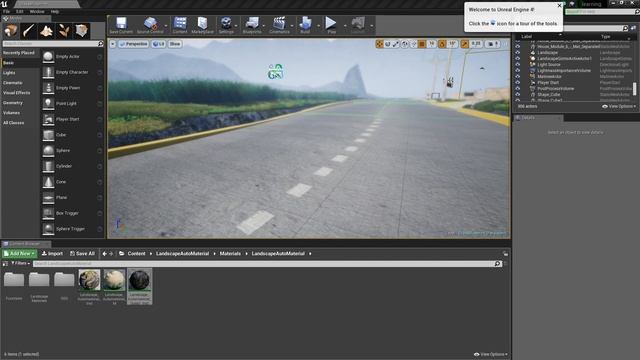
Task: Toggle visibility of LightmassImportanceVolume in outliner
Action: [518, 71]
